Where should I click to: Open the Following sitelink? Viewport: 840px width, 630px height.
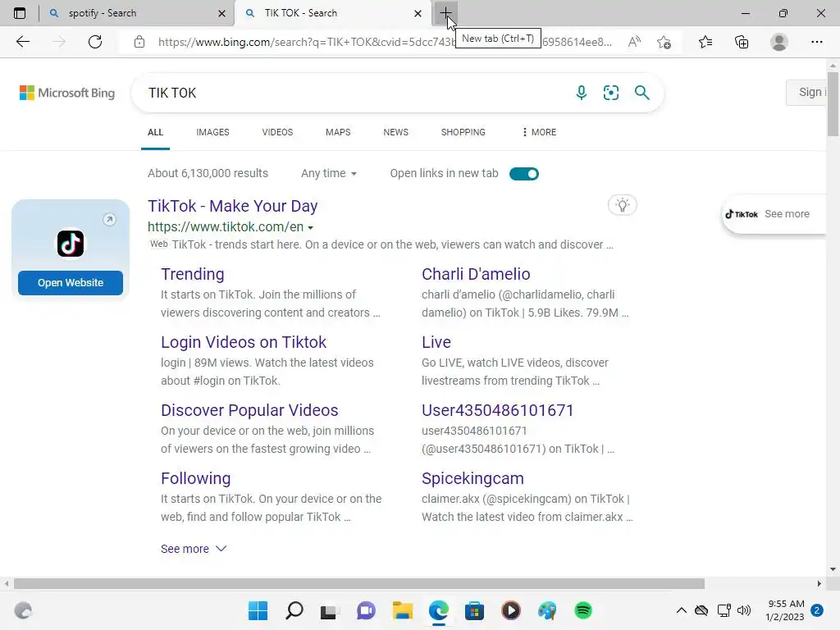(196, 478)
